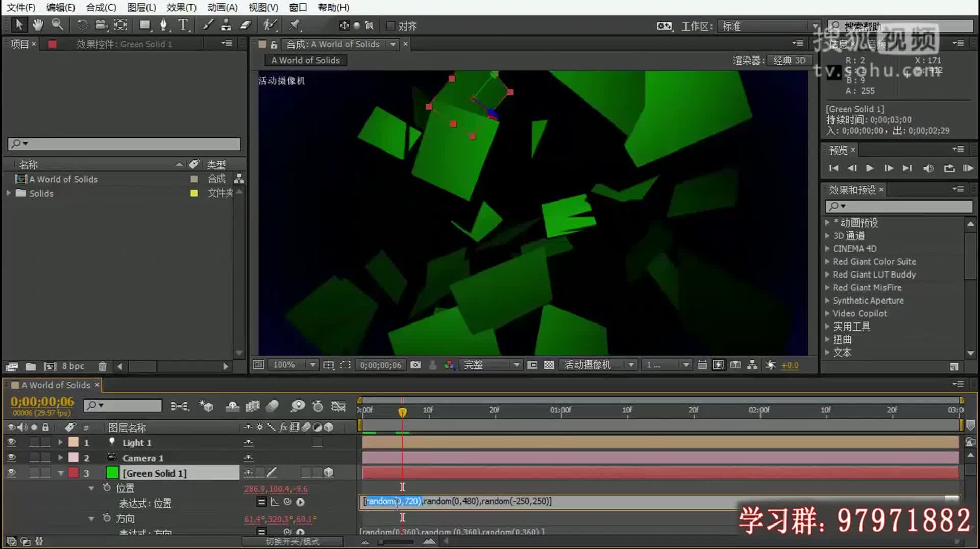Select the Brush tool
The width and height of the screenshot is (980, 549).
click(x=208, y=24)
